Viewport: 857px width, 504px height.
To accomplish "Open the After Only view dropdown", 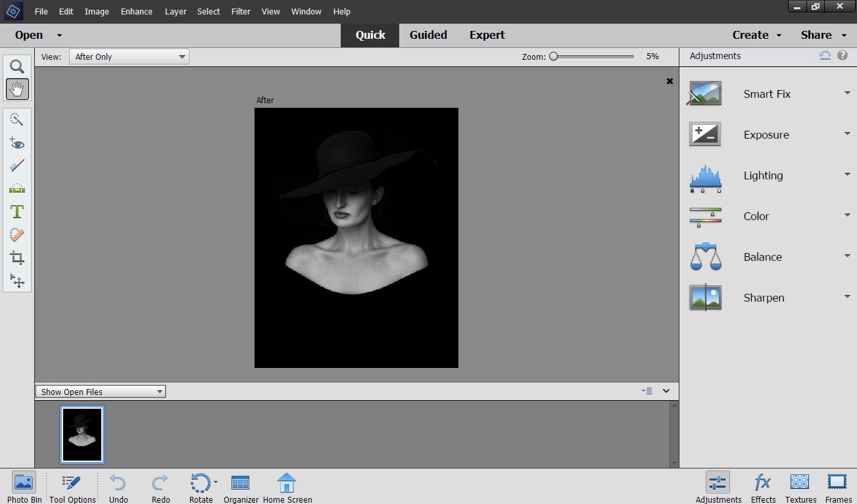I will (128, 57).
